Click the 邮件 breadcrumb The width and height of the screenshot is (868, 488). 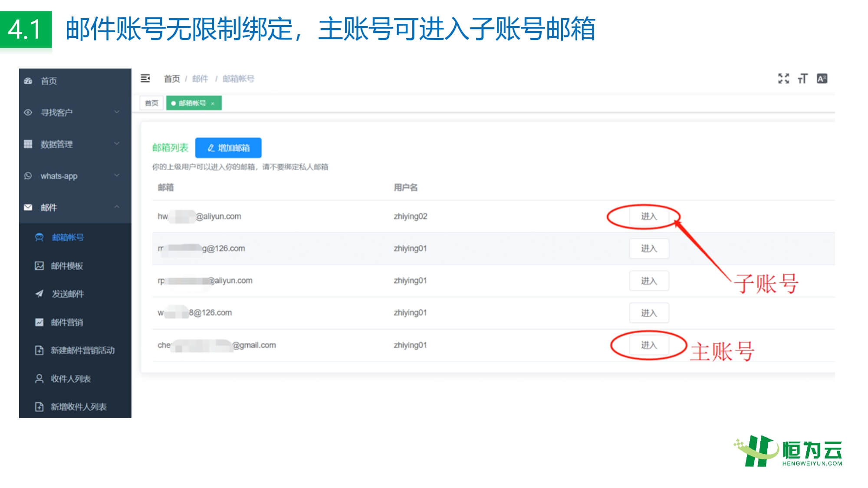tap(200, 79)
